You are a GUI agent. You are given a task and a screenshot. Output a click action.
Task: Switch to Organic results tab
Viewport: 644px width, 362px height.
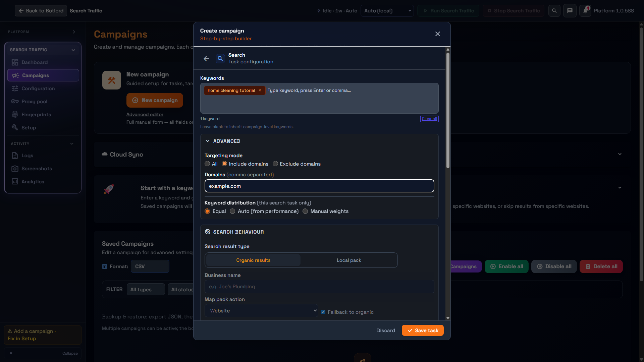[x=253, y=260]
